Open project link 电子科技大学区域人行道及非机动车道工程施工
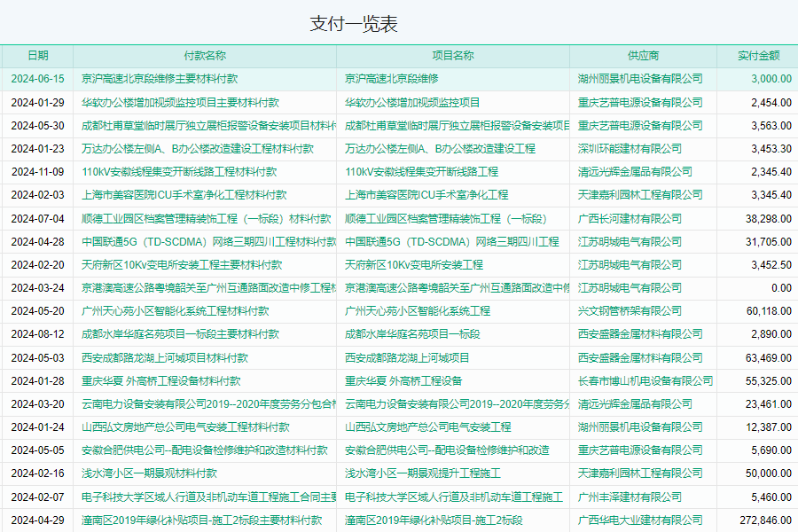Screen dimensions: 798x532 pos(454,497)
